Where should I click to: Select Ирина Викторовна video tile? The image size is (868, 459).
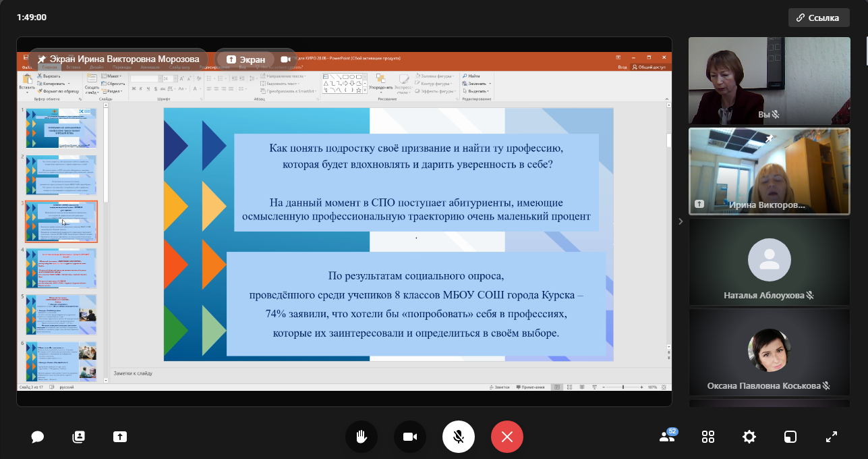(769, 171)
